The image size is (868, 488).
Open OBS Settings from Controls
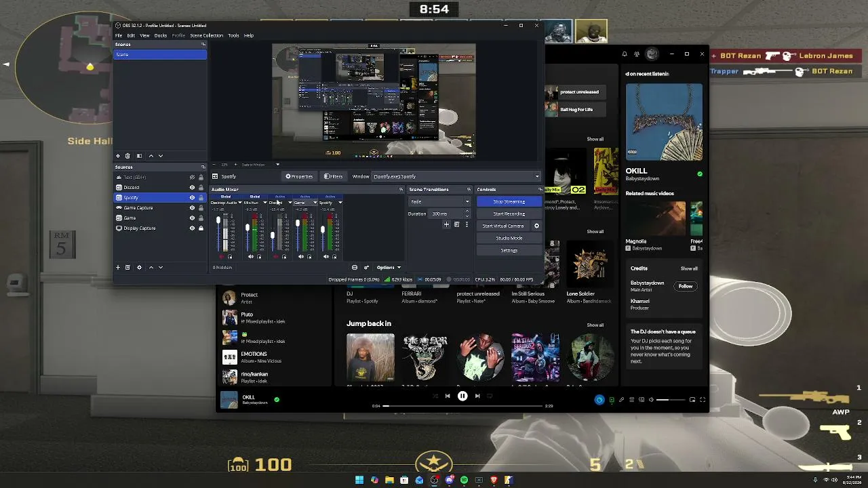tap(509, 250)
